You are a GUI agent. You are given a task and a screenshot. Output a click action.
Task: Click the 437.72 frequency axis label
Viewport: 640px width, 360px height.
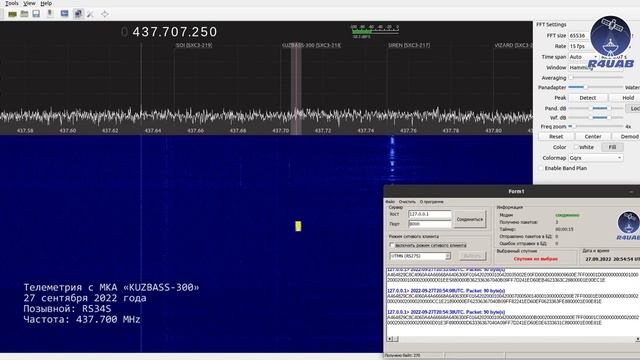click(323, 131)
